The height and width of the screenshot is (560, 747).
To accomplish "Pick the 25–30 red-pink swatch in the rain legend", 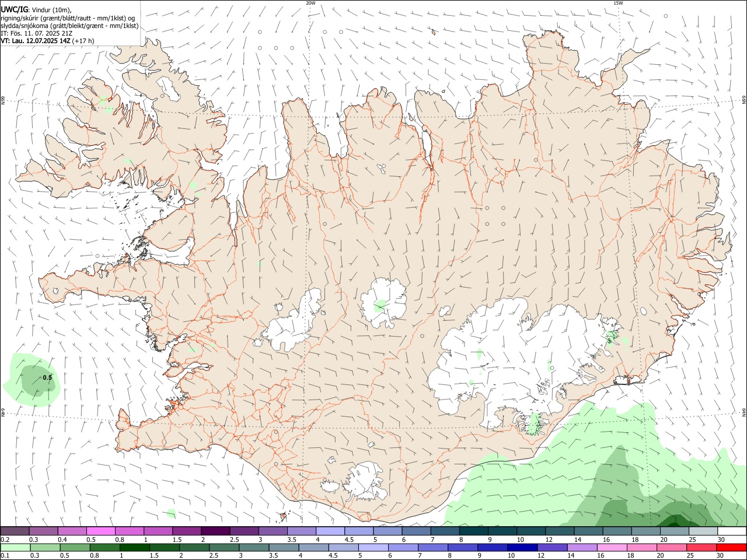I will pyautogui.click(x=702, y=548).
